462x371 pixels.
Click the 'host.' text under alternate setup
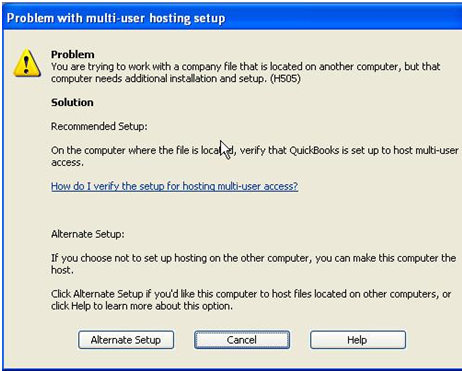(x=62, y=270)
